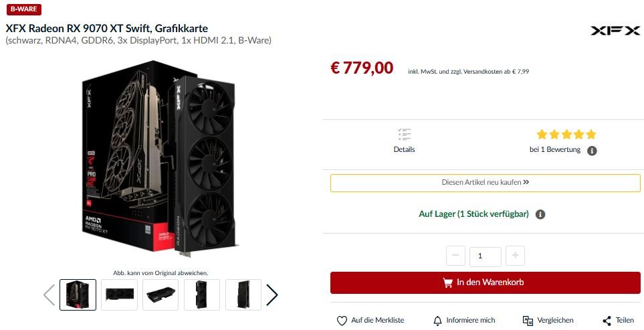Select the second thumbnail with the horizontal card view
644x330 pixels.
click(x=120, y=295)
